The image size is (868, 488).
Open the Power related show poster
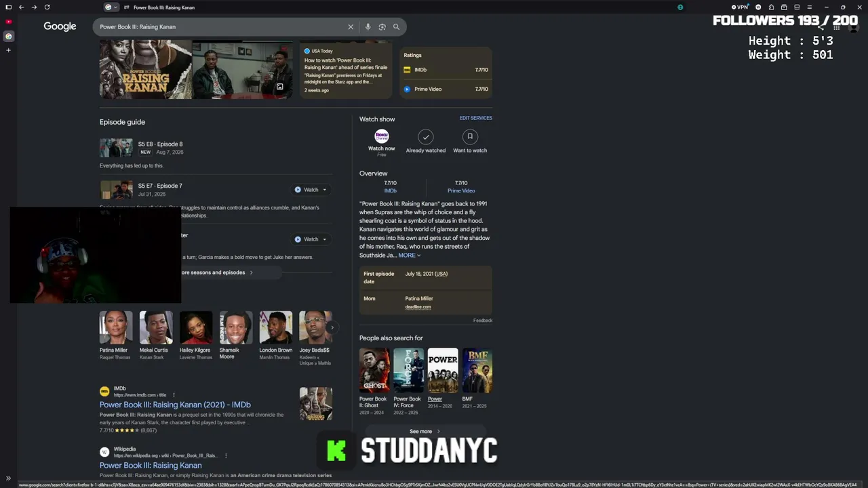[443, 371]
